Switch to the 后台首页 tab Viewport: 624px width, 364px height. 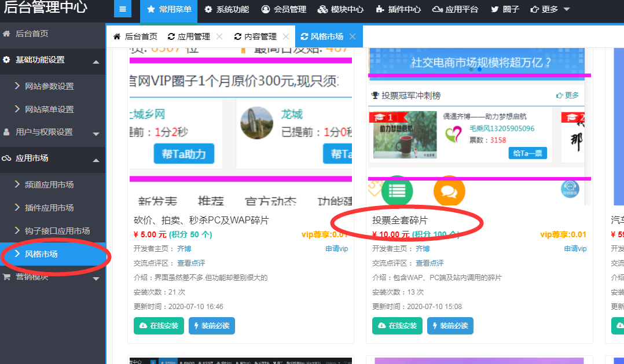click(135, 36)
